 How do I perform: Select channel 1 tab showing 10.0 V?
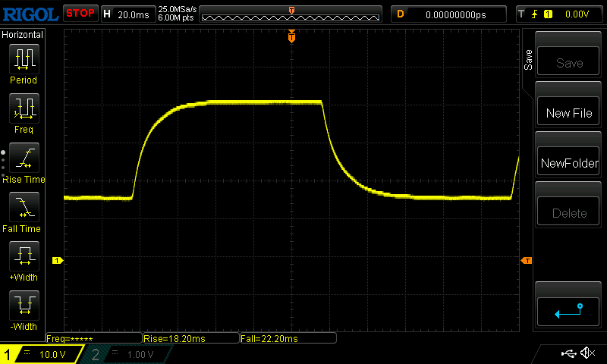point(41,354)
